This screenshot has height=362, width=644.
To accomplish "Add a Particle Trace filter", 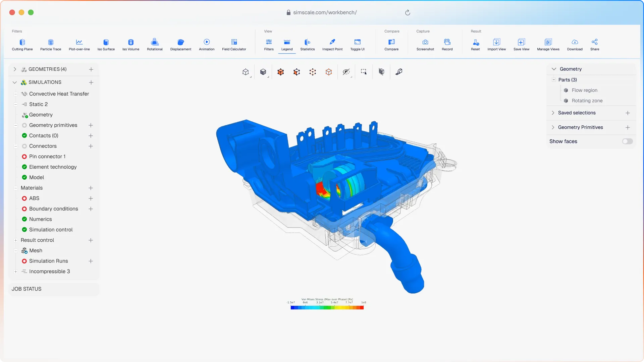I will pos(51,45).
